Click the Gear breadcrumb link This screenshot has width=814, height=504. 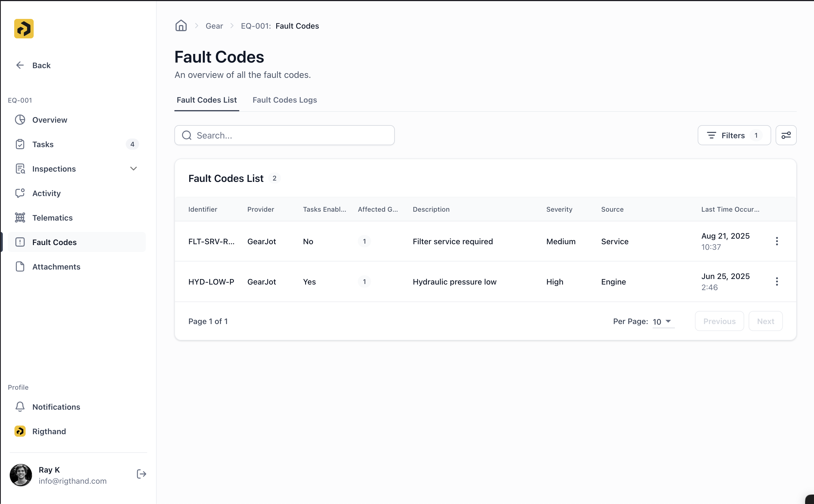[214, 26]
